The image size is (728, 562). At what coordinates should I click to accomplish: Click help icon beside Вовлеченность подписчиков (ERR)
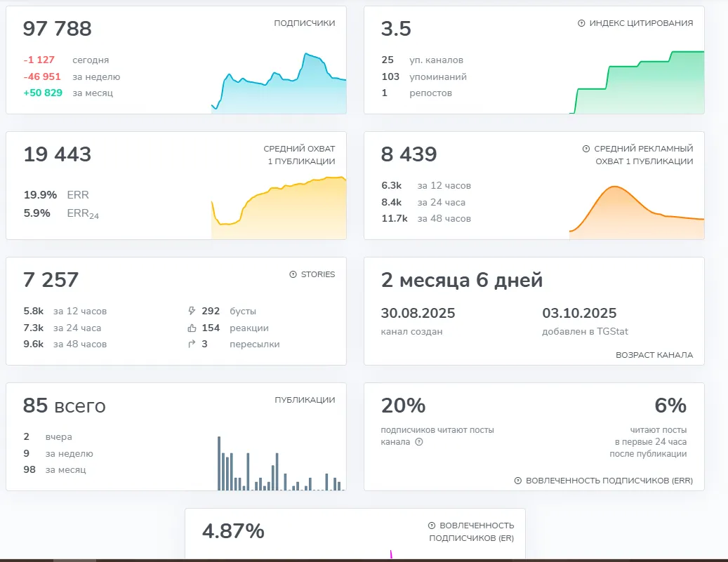tap(517, 481)
